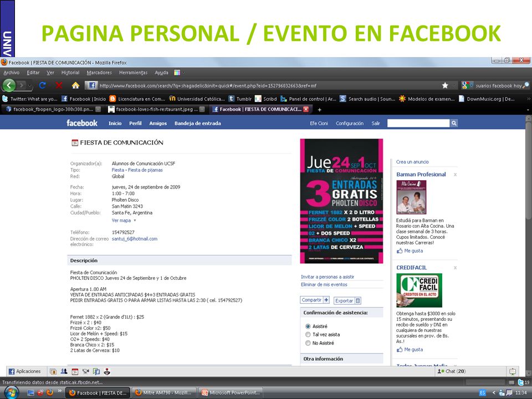Open the Bandeja de entrada link
The image size is (532, 399).
(x=197, y=124)
